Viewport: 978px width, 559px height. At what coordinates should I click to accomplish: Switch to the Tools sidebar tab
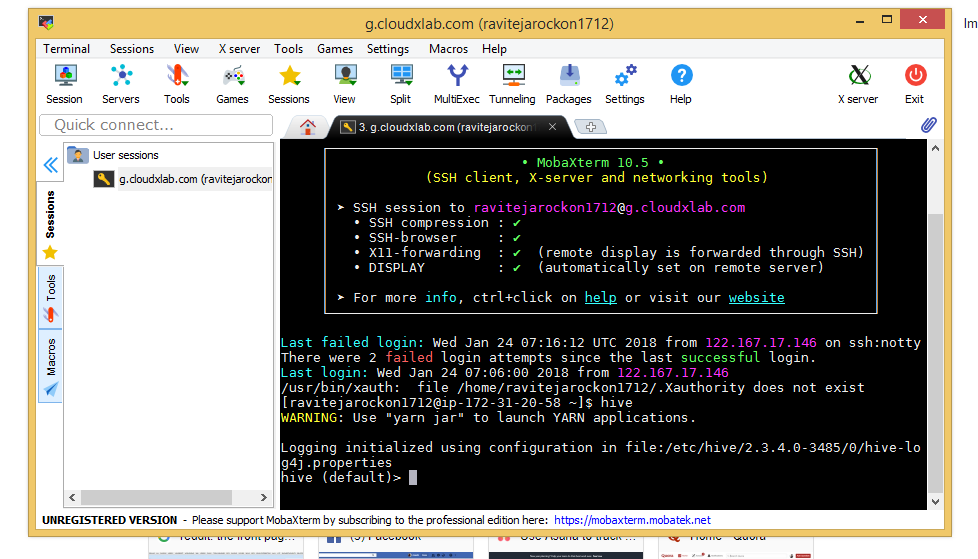(51, 298)
